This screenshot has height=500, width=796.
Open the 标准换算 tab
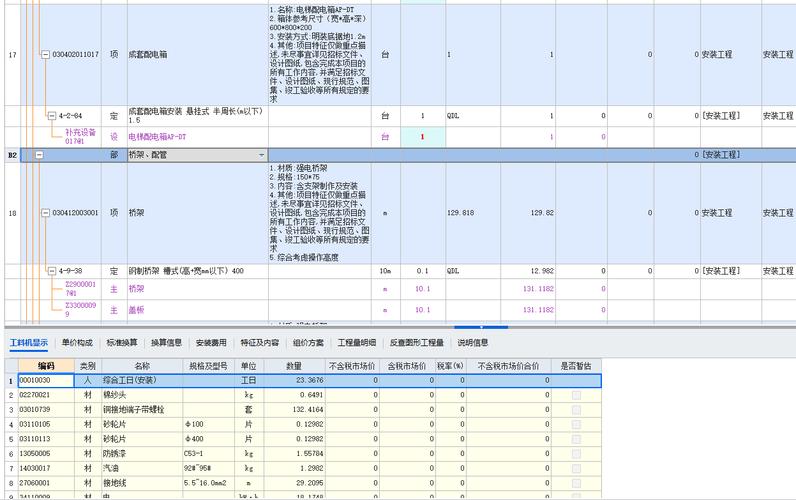click(122, 343)
